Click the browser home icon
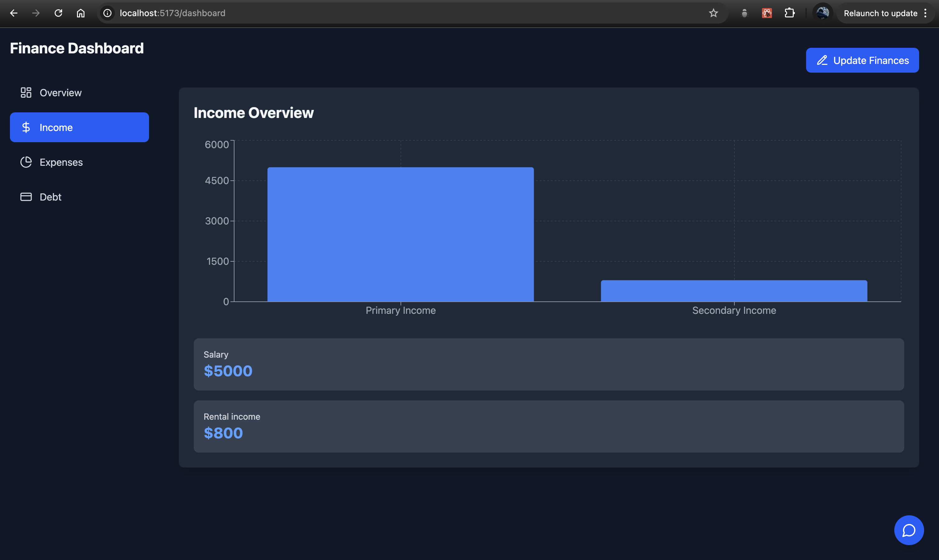 [x=80, y=13]
